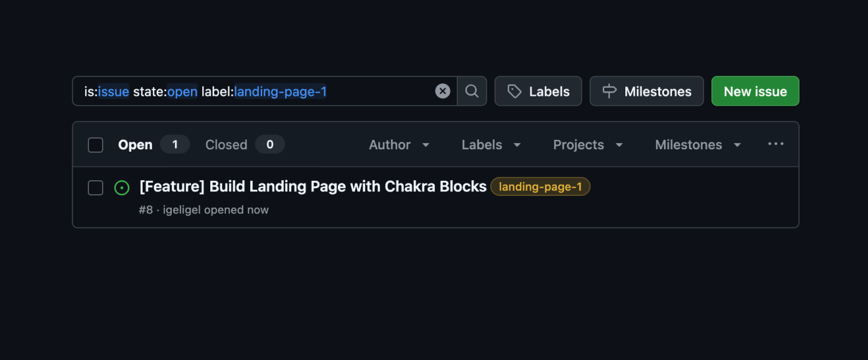This screenshot has width=868, height=360.
Task: Click the Closed issues counter badge
Action: pyautogui.click(x=270, y=144)
